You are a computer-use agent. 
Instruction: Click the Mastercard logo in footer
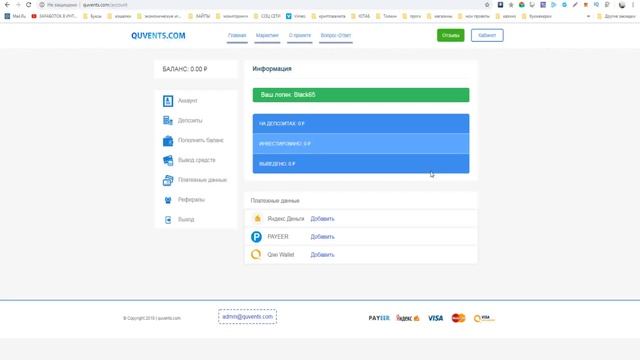click(x=458, y=318)
